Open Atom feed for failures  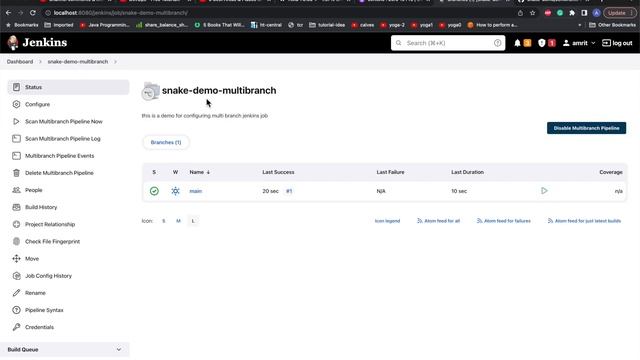[504, 221]
